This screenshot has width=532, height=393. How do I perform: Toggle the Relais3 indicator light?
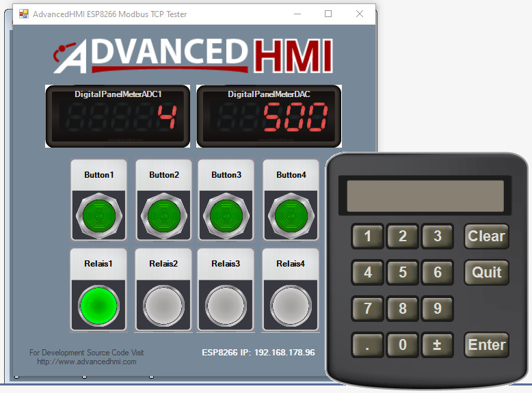point(226,306)
